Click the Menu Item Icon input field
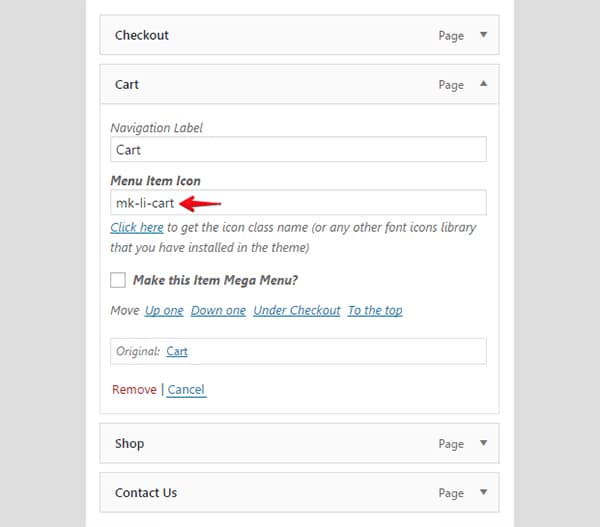Screen dimensions: 600x527 [298, 202]
